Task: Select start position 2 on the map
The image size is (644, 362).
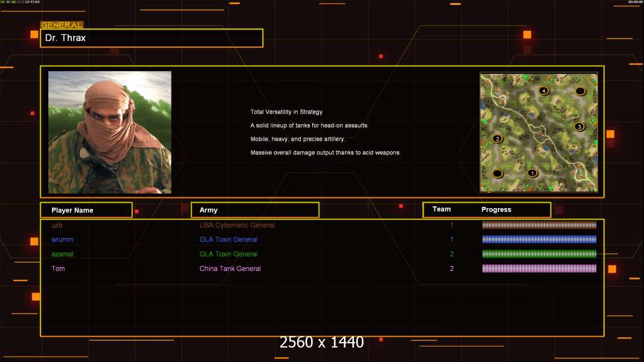Action: pos(497,139)
